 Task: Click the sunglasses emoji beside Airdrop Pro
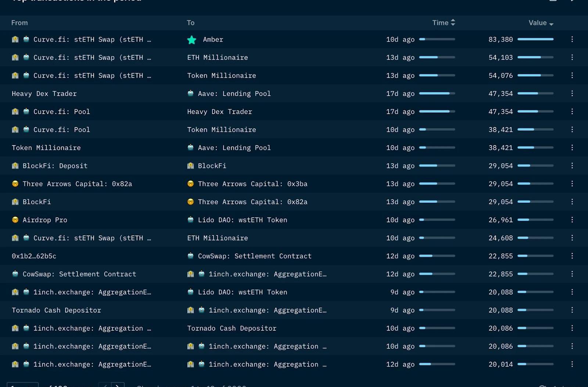15,220
